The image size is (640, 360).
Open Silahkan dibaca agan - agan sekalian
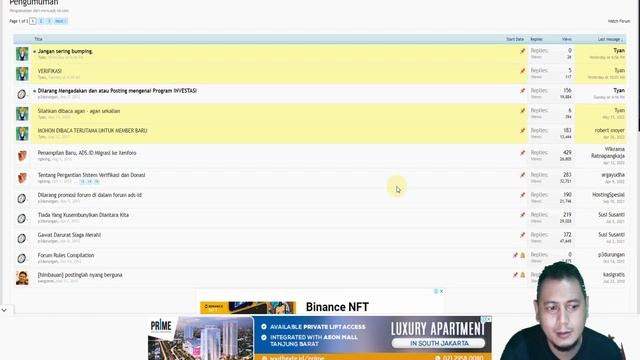79,111
